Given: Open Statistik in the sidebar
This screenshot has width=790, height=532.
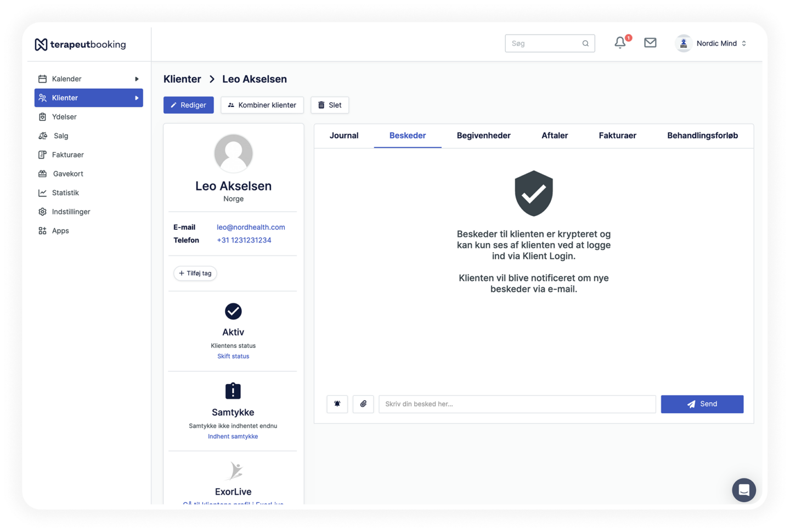Looking at the screenshot, I should point(65,193).
